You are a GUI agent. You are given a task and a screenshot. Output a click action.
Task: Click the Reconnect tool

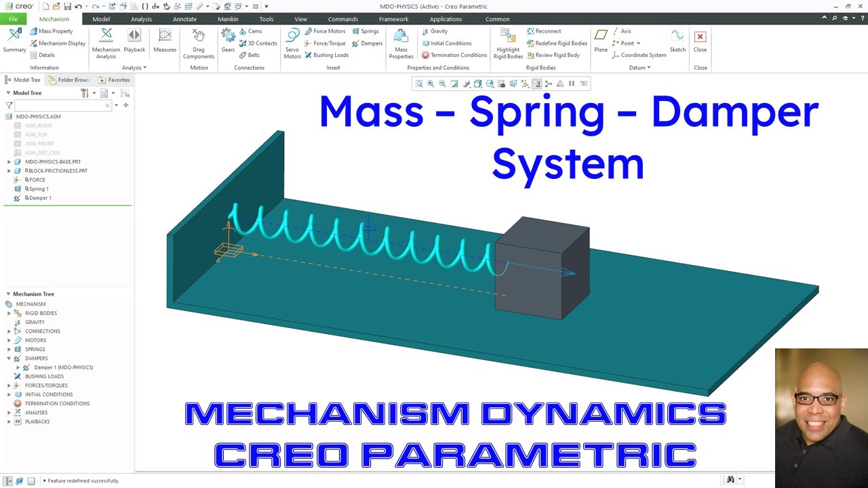pyautogui.click(x=543, y=31)
